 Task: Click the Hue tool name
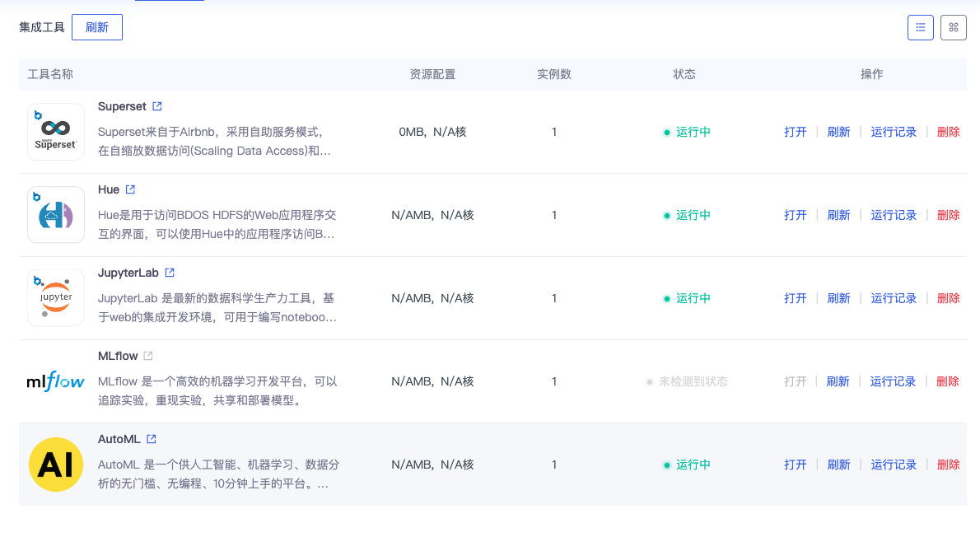109,189
